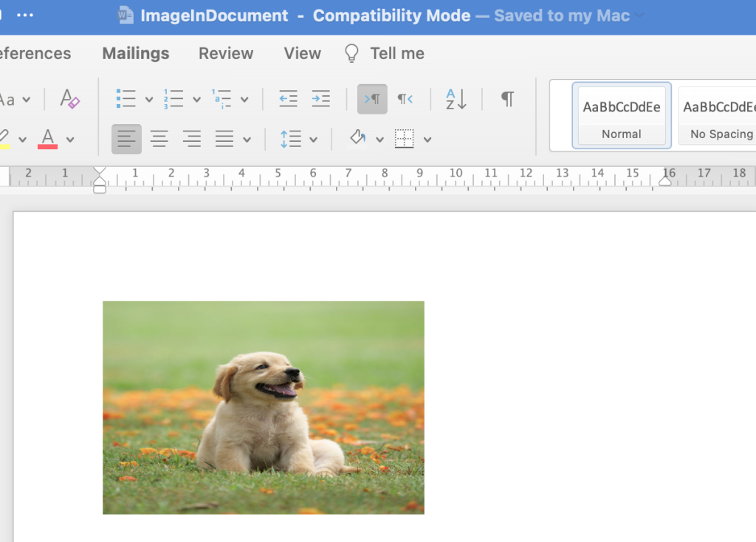Apply red font color with the A icon
The height and width of the screenshot is (542, 756).
pos(47,139)
